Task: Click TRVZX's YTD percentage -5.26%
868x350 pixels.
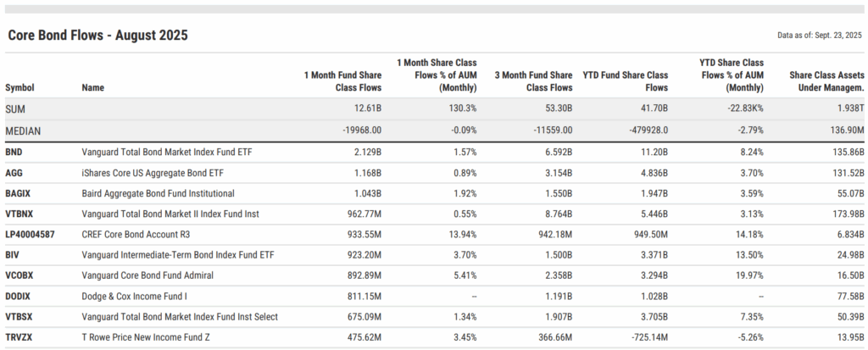Action: (x=751, y=337)
